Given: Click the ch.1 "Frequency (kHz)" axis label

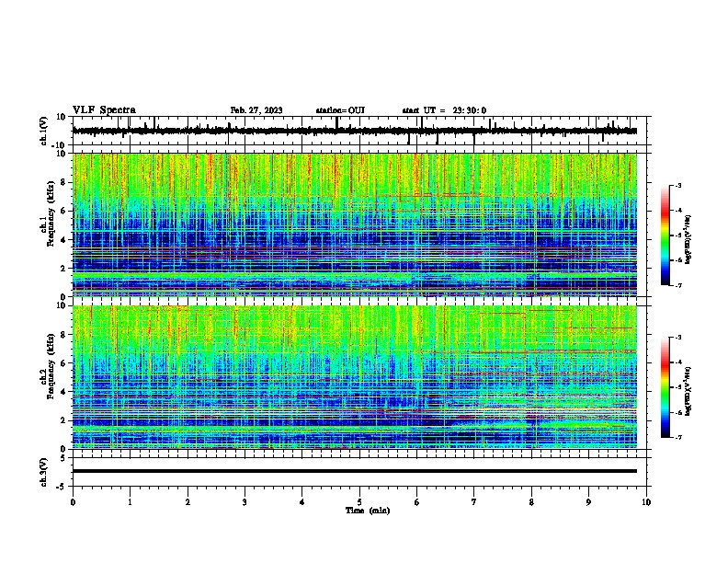Looking at the screenshot, I should tap(51, 214).
